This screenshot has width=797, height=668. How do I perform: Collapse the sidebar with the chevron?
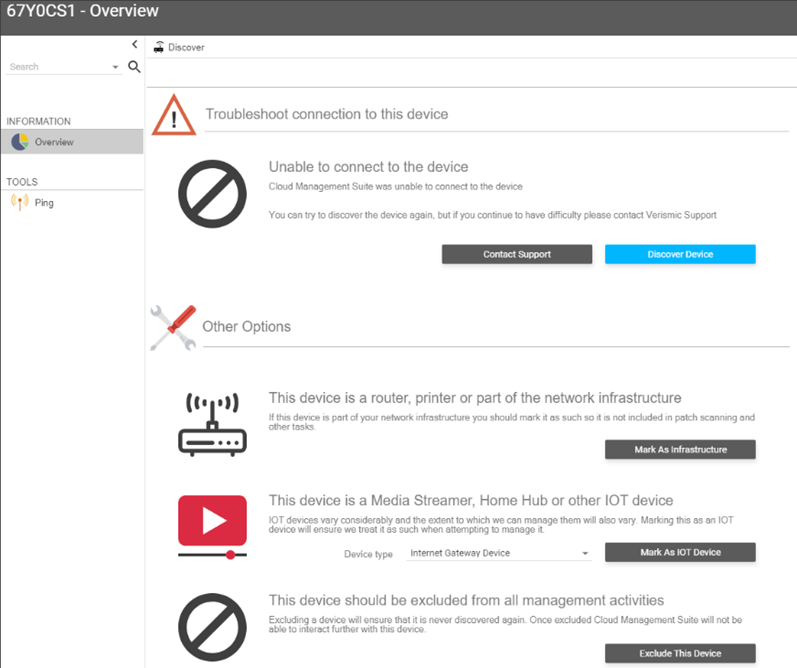pos(135,44)
